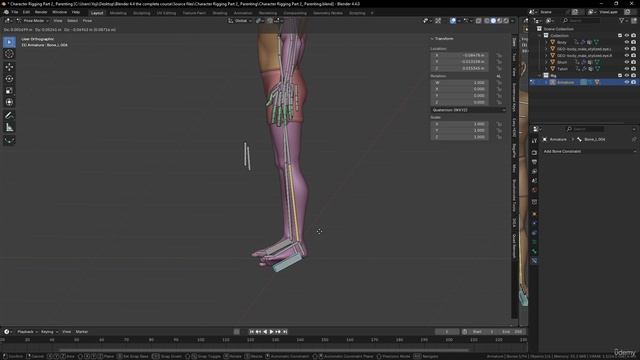Hide the Armature in viewport

click(627, 82)
